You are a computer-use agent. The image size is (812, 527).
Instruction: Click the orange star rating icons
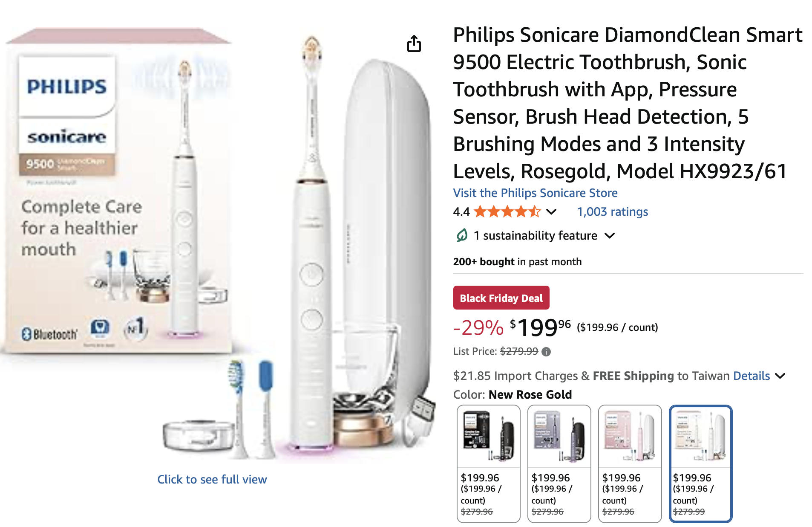pyautogui.click(x=507, y=211)
